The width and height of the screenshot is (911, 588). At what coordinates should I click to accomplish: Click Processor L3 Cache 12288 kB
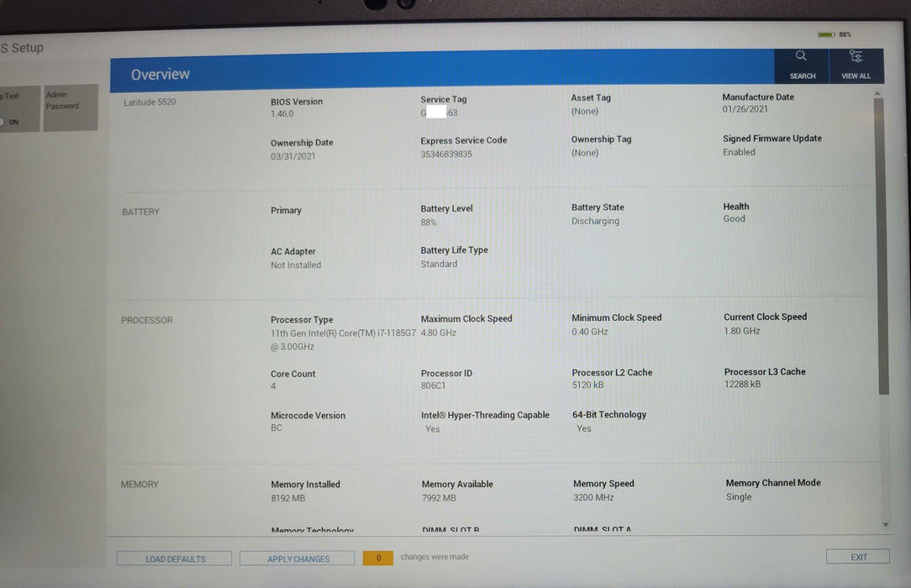click(x=743, y=384)
